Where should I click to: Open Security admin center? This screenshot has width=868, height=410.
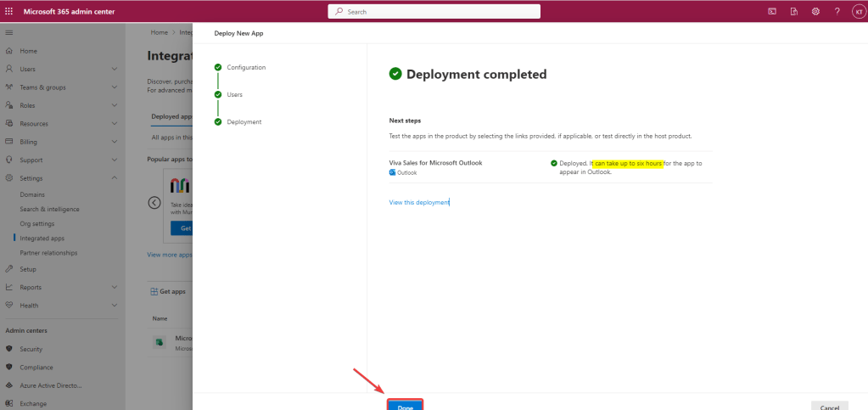point(31,349)
